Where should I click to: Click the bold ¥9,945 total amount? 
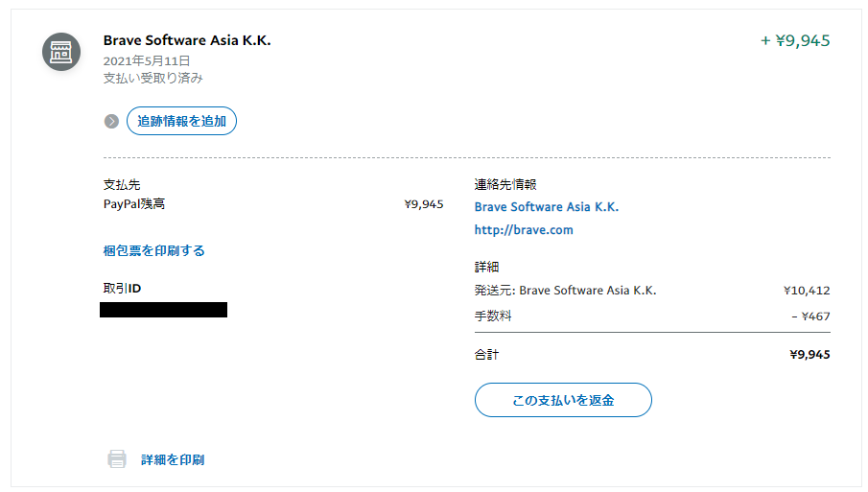tap(809, 354)
